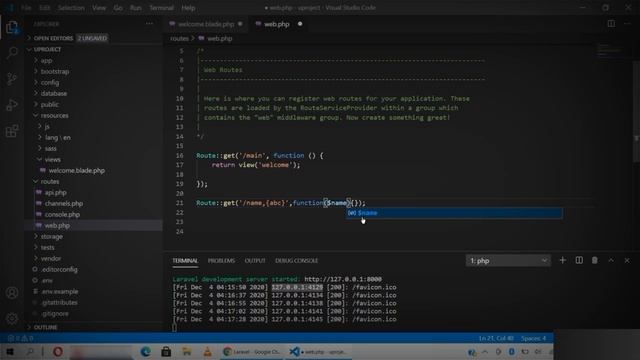The width and height of the screenshot is (640, 360).
Task: Open the Explorer view in activity bar
Action: (12, 27)
